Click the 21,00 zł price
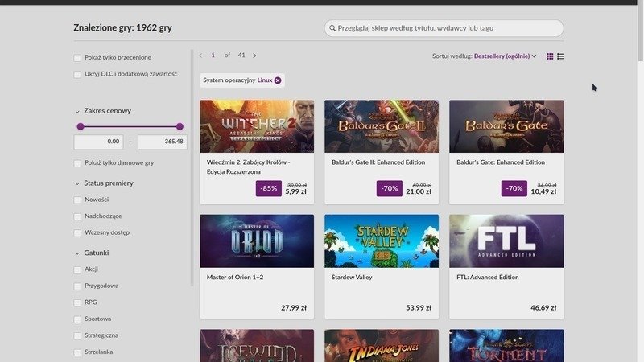 (x=419, y=191)
